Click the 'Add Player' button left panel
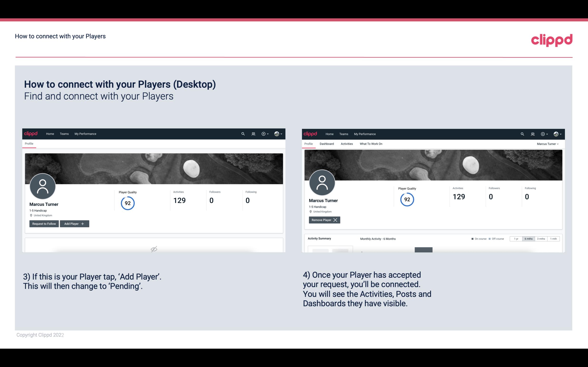The width and height of the screenshot is (588, 367). [74, 223]
